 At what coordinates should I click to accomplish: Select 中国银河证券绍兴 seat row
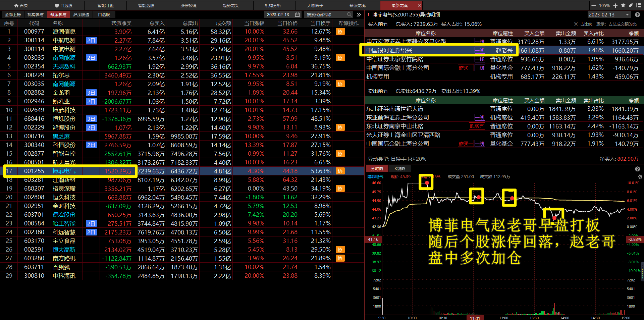tap(504, 50)
